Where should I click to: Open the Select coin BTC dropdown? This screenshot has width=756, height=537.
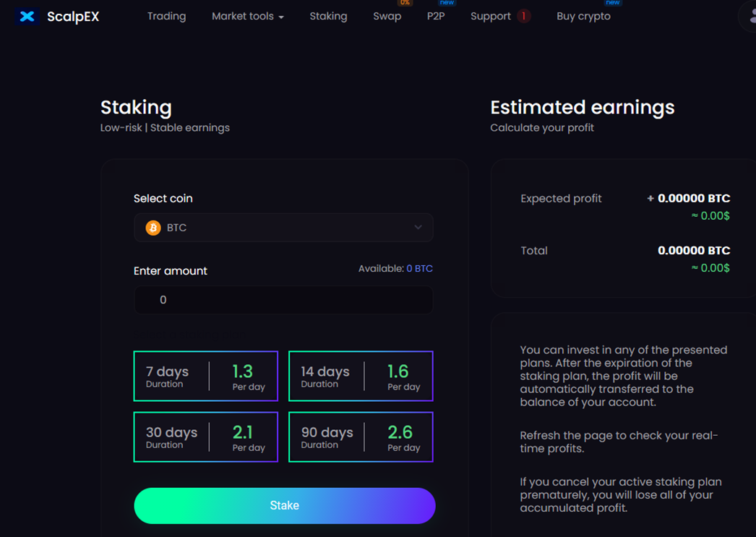[283, 228]
